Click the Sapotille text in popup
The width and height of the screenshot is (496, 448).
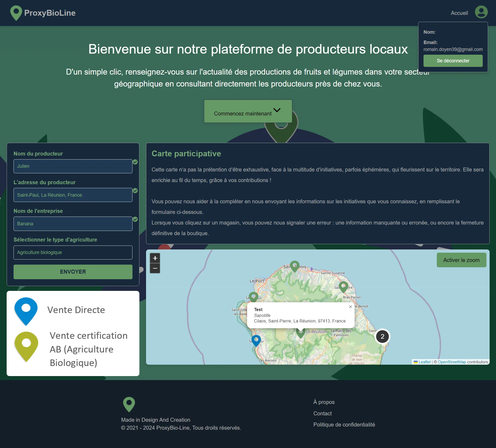tap(262, 315)
